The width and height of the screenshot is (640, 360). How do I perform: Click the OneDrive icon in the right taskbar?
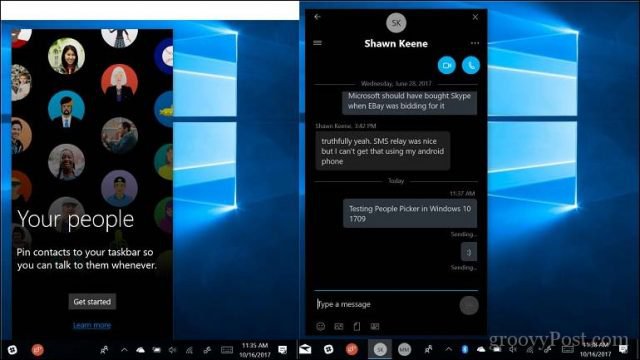[481, 349]
